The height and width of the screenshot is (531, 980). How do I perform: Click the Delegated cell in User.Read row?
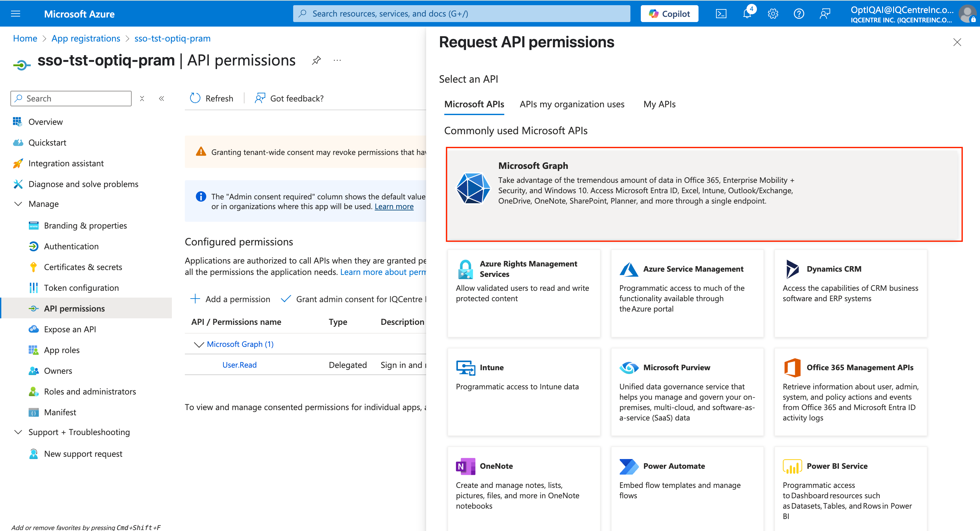pyautogui.click(x=348, y=365)
